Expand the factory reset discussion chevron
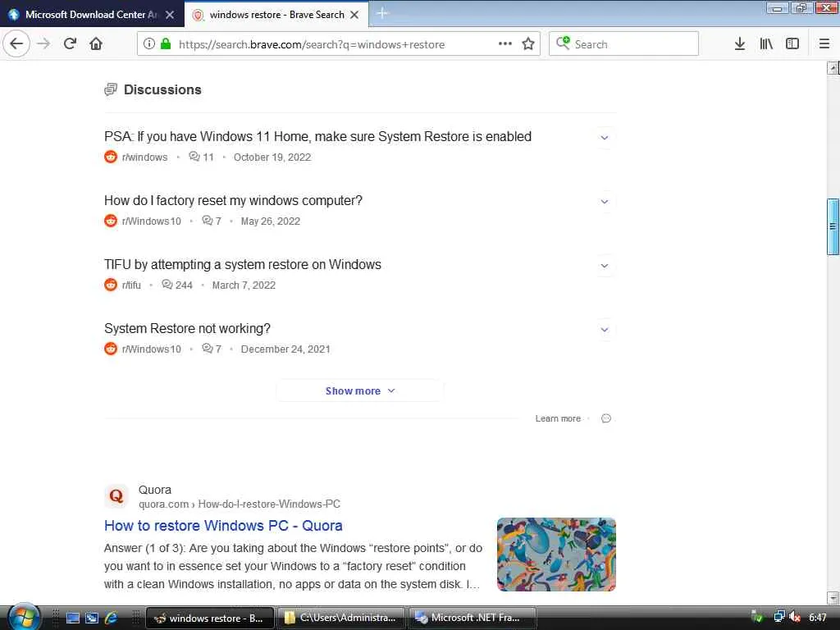The width and height of the screenshot is (840, 630). point(605,202)
